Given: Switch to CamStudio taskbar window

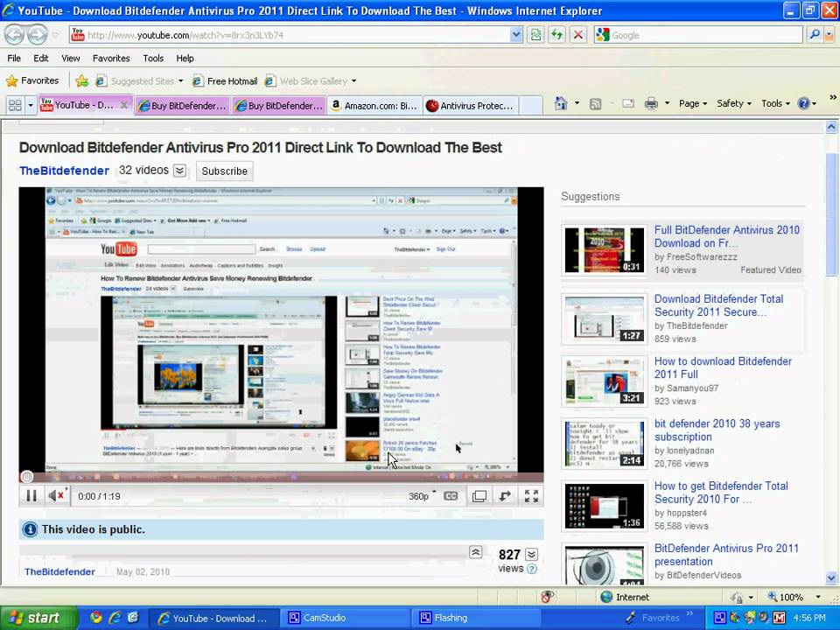Looking at the screenshot, I should coord(346,618).
